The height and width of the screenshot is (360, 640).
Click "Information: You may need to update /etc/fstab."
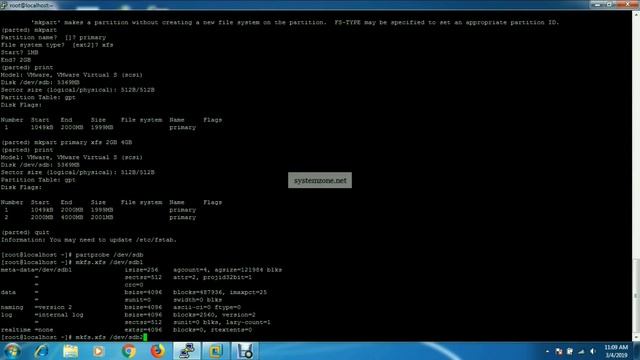tap(89, 240)
